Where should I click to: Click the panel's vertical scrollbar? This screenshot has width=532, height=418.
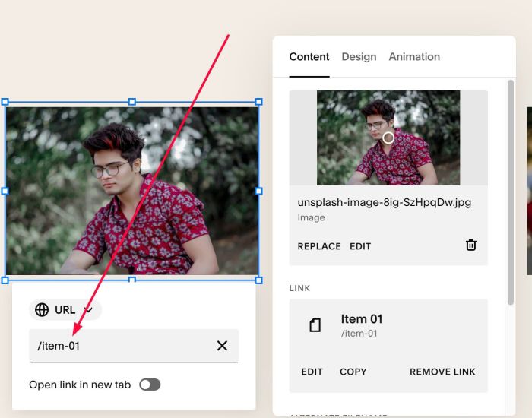511,192
